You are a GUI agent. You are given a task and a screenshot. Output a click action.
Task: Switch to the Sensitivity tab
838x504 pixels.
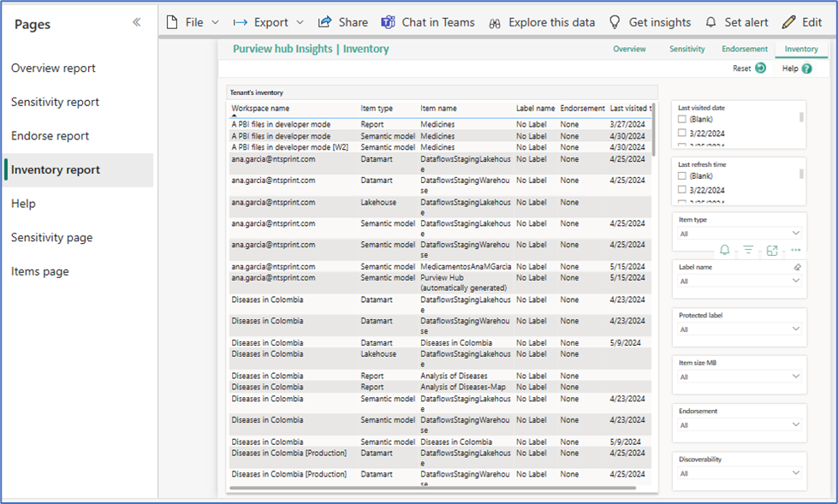[x=686, y=49]
